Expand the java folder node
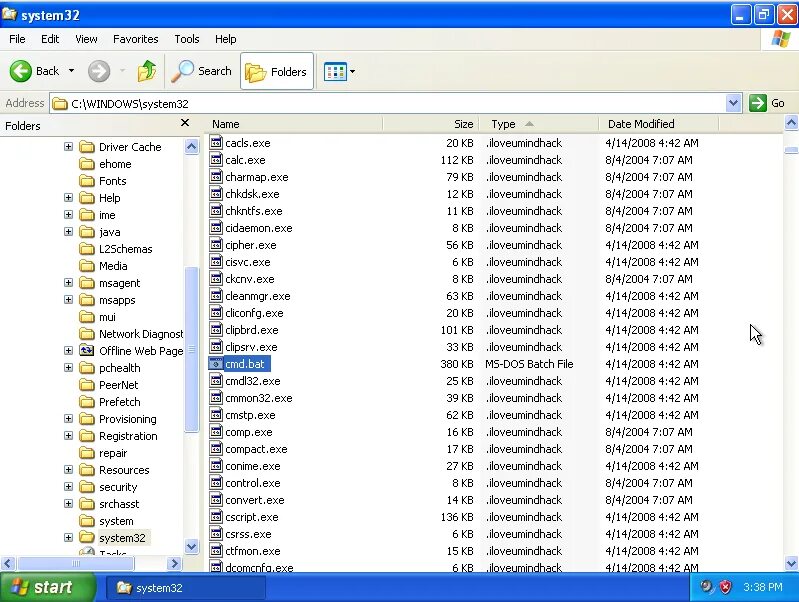This screenshot has height=602, width=799. pos(68,232)
